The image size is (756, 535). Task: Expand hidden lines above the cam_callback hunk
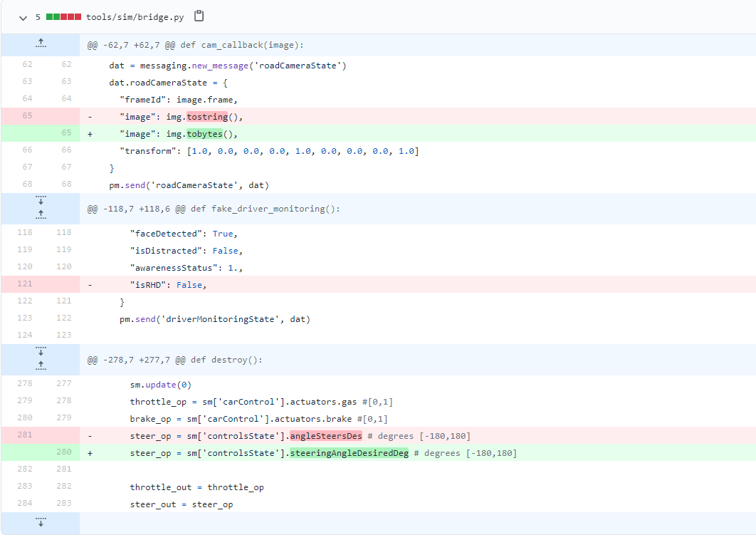[x=41, y=44]
